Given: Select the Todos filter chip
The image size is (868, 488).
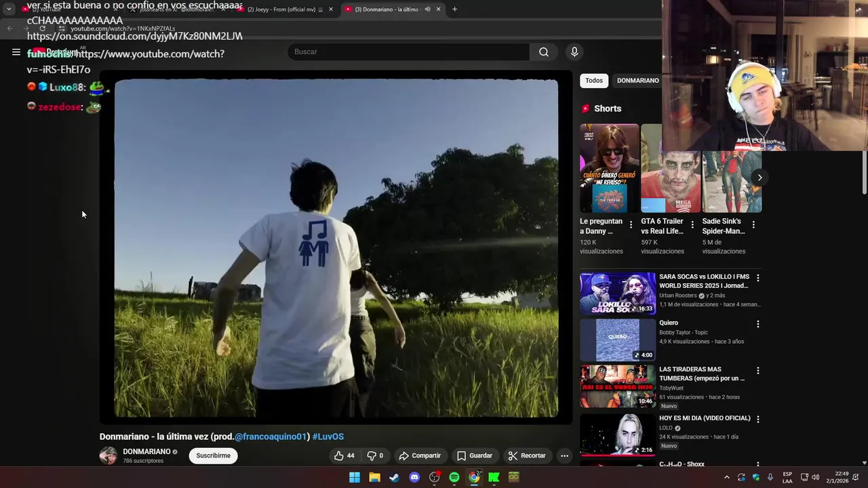Looking at the screenshot, I should click(594, 81).
